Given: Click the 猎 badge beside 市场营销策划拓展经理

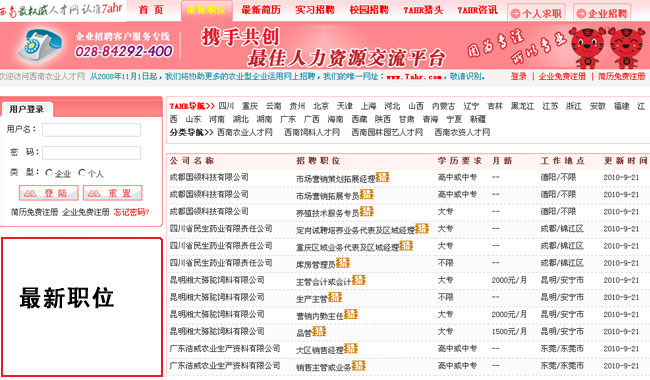Looking at the screenshot, I should click(x=382, y=177).
